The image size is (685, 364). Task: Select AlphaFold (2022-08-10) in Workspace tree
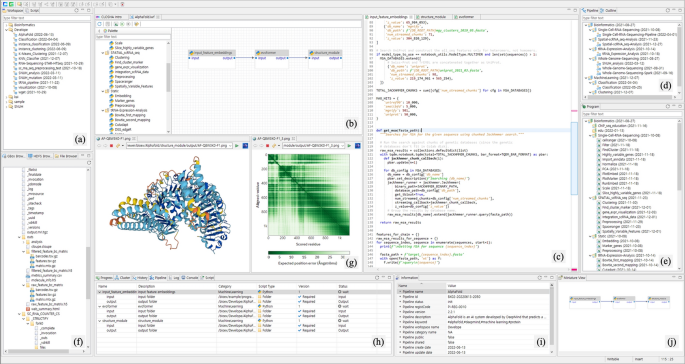point(36,35)
